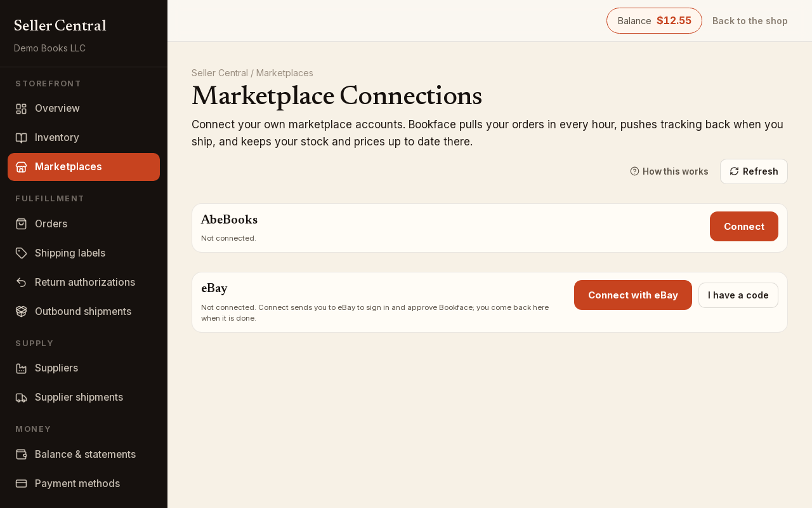Image resolution: width=812 pixels, height=508 pixels.
Task: Connect the AbeBooks marketplace
Action: (744, 227)
